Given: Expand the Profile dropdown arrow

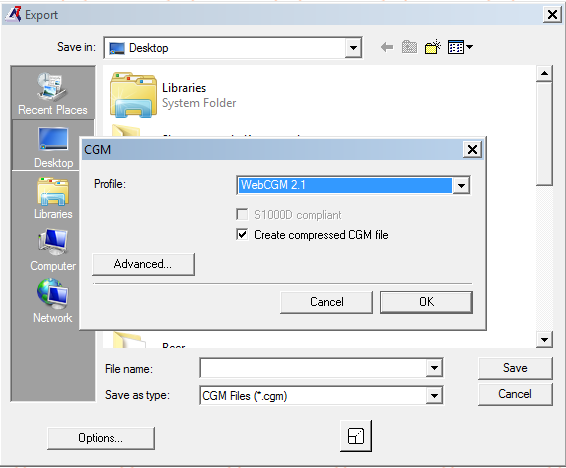Looking at the screenshot, I should (461, 185).
